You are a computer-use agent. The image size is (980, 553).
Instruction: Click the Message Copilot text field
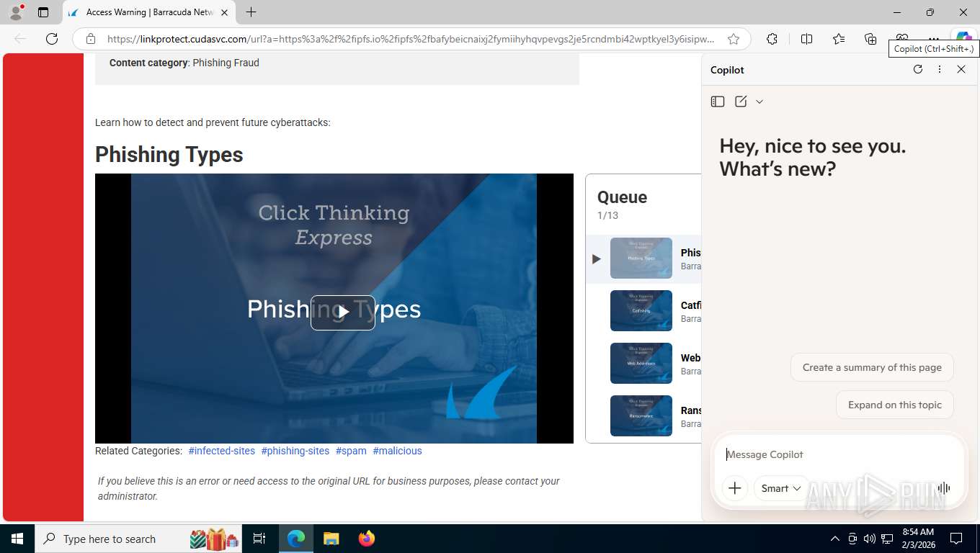pos(838,454)
